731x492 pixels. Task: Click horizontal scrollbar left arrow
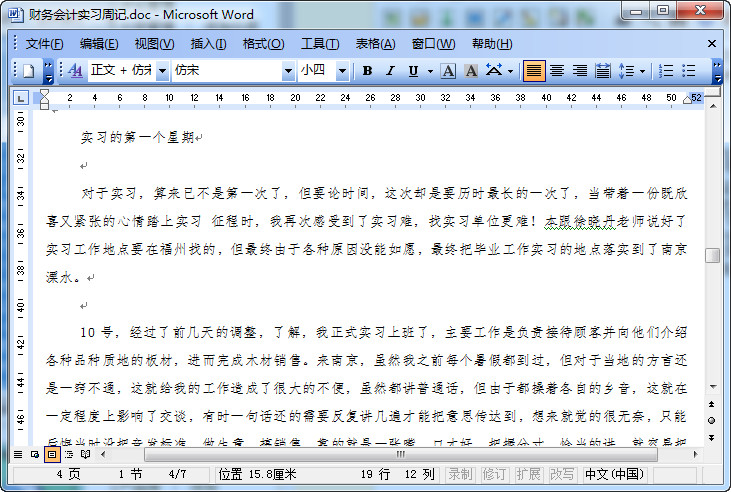[103, 454]
